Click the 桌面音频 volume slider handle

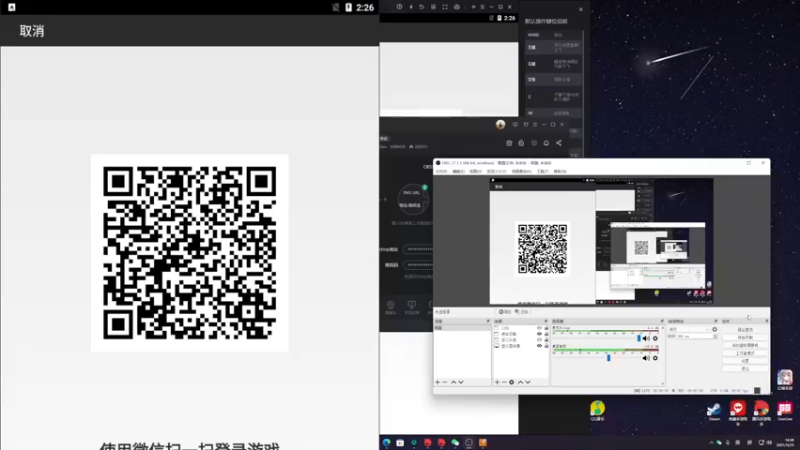(x=609, y=358)
